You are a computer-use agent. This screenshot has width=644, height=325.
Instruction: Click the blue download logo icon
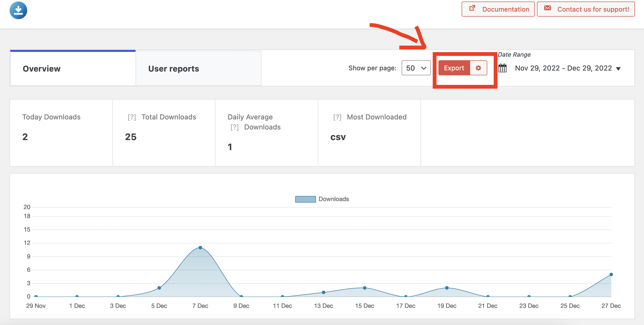(x=18, y=11)
